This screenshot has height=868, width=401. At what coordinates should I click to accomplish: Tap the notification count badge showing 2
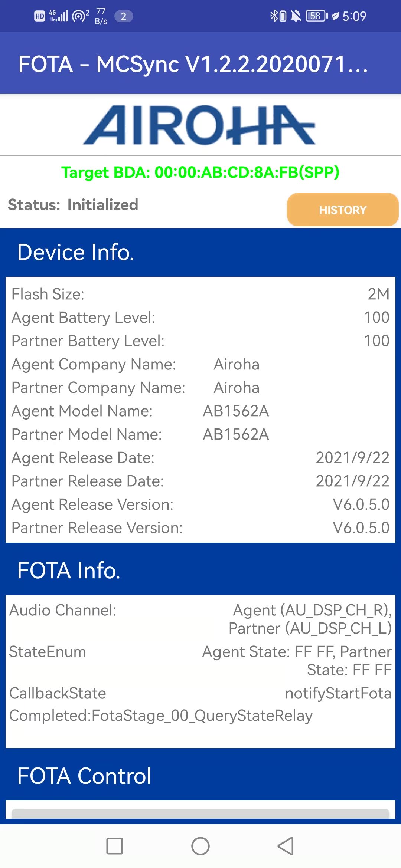click(124, 16)
